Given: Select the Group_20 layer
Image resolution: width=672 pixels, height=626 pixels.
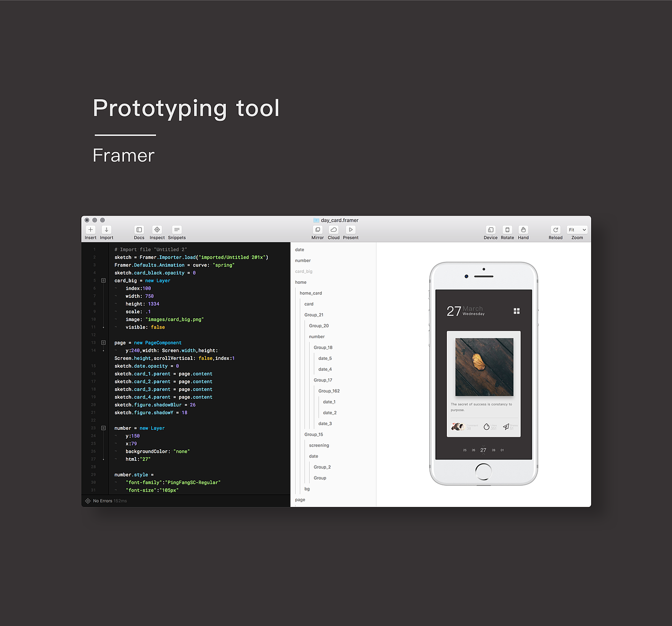Looking at the screenshot, I should point(319,326).
